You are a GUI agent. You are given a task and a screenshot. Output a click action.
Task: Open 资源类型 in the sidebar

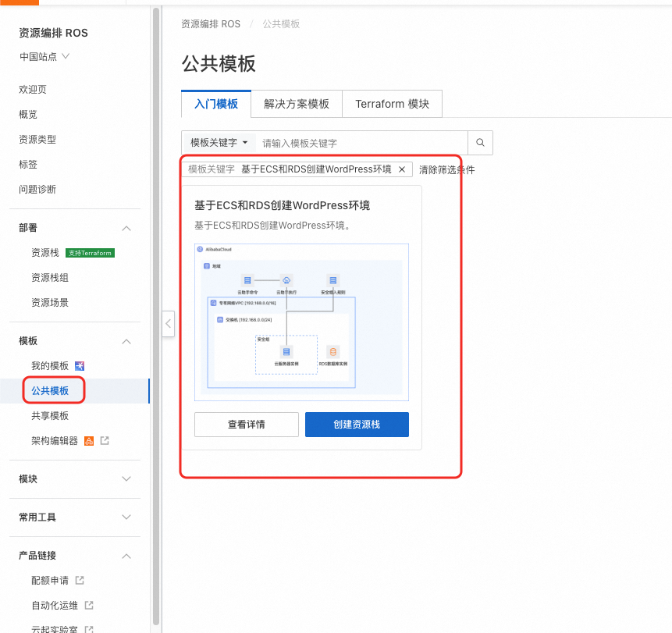(37, 139)
